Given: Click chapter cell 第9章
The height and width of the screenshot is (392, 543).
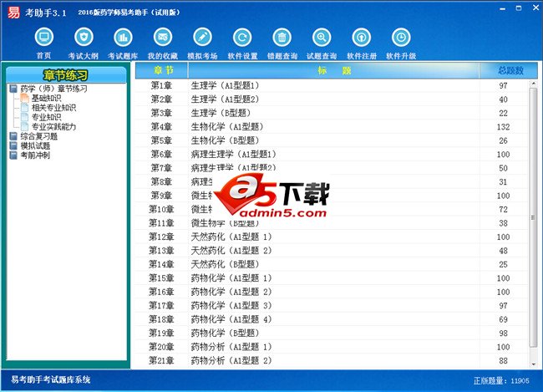Looking at the screenshot, I should [x=161, y=196].
